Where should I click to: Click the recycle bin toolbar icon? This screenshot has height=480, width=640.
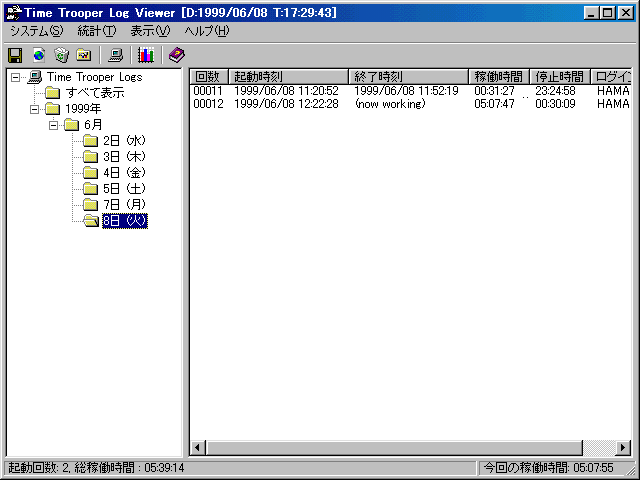(62, 55)
